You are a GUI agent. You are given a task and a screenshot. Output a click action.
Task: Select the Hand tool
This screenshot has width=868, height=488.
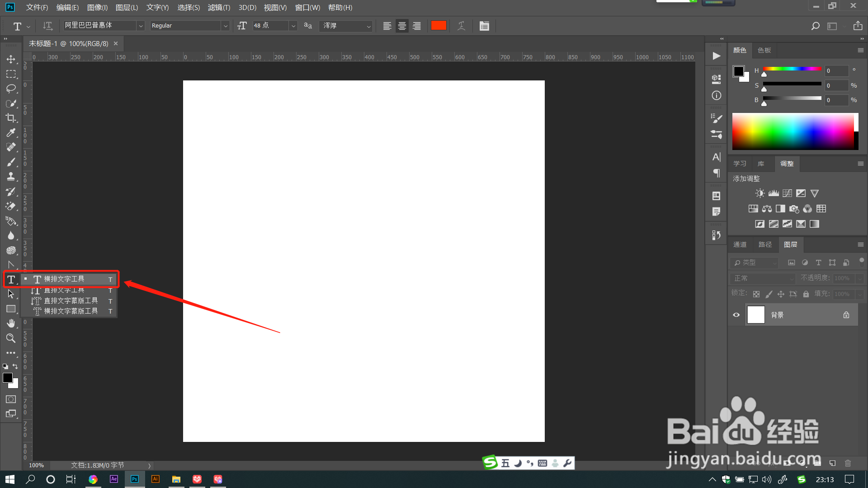click(11, 324)
